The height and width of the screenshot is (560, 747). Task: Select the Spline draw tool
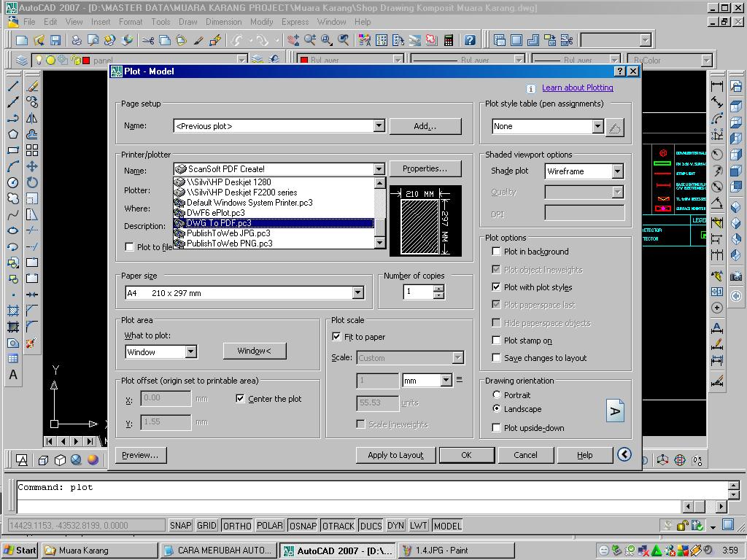pyautogui.click(x=13, y=215)
